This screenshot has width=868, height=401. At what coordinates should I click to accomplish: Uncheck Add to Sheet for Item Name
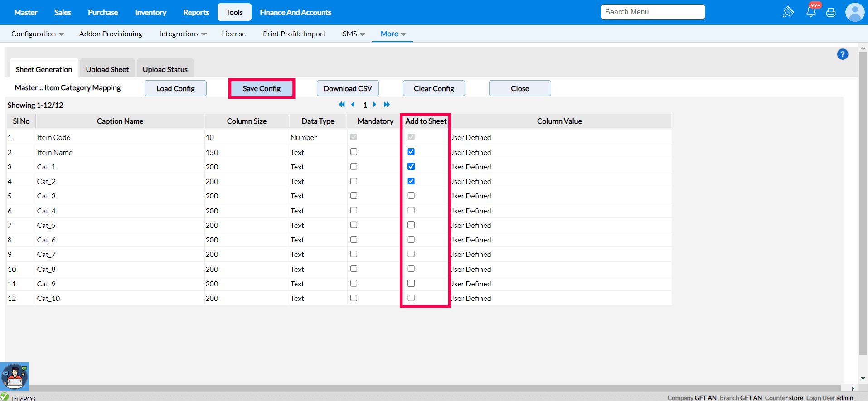click(411, 152)
